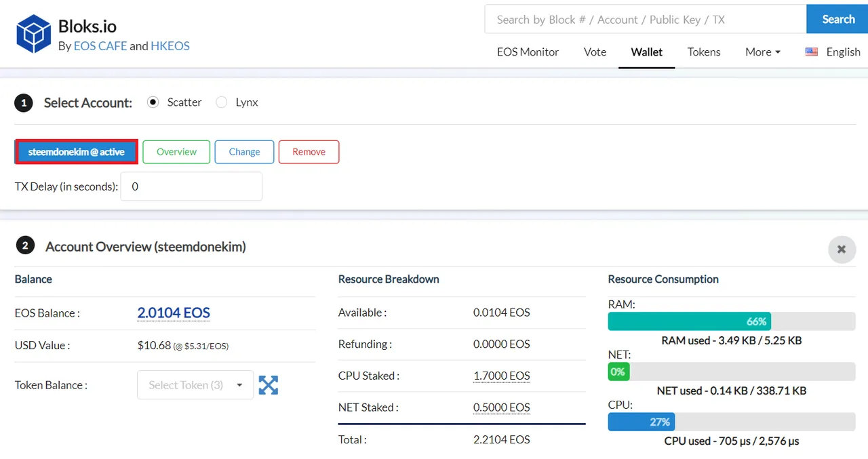Click the blue Search button
Image resolution: width=868 pixels, height=459 pixels.
(837, 19)
